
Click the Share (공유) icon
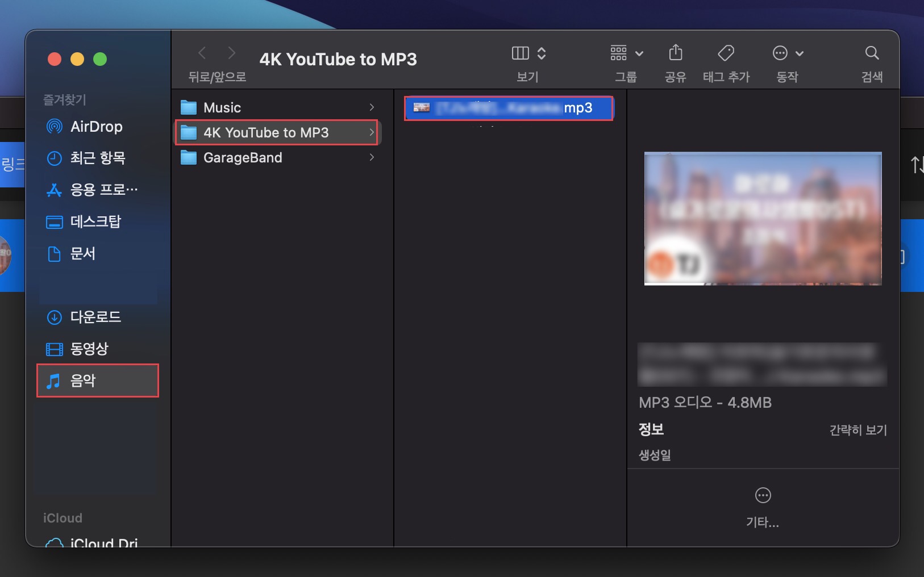[676, 53]
